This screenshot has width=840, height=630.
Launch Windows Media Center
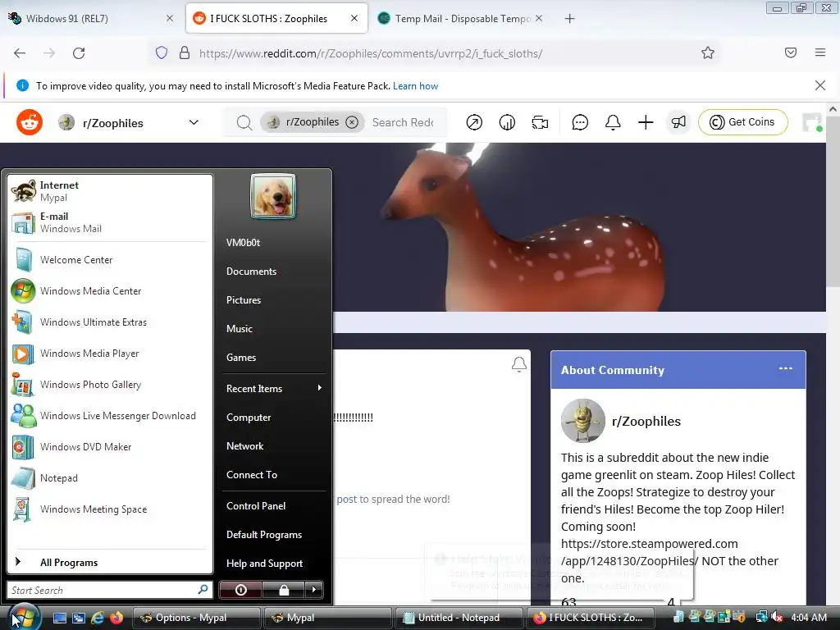pos(110,291)
